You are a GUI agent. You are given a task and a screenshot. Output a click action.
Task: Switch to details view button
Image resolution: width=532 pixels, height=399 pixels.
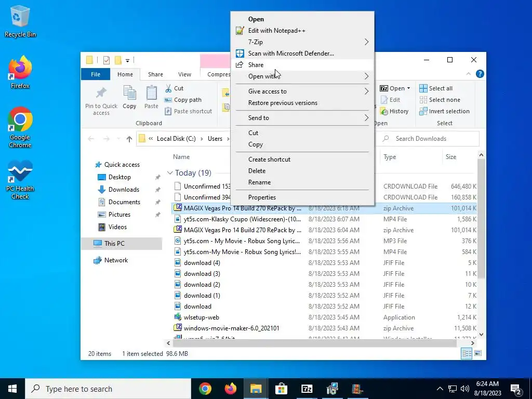[x=467, y=353]
